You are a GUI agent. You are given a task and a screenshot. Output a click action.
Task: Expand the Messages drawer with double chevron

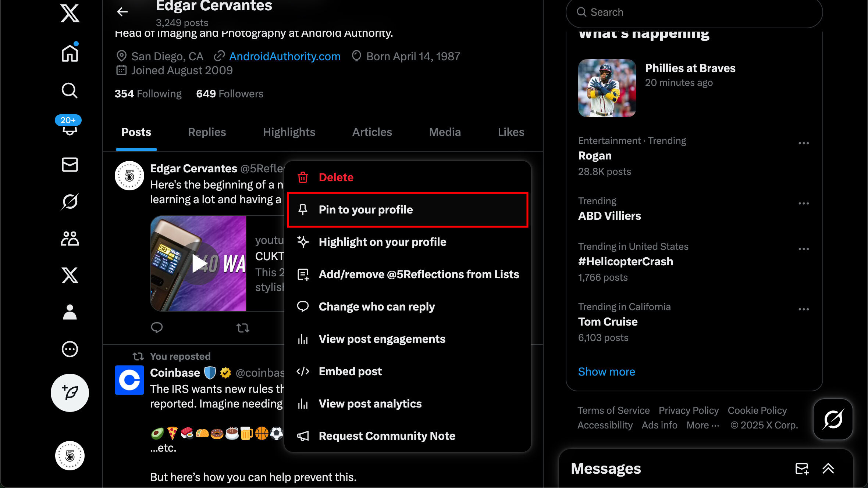[x=828, y=469]
